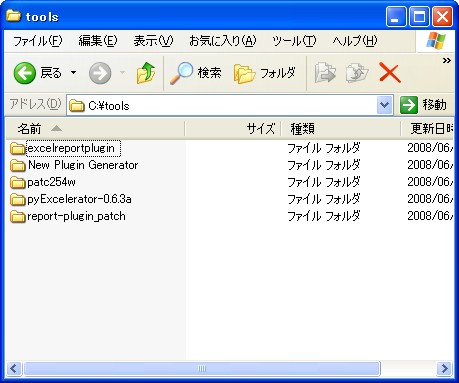This screenshot has width=459, height=383.
Task: Open the お気に入り(A) menu
Action: tap(222, 41)
